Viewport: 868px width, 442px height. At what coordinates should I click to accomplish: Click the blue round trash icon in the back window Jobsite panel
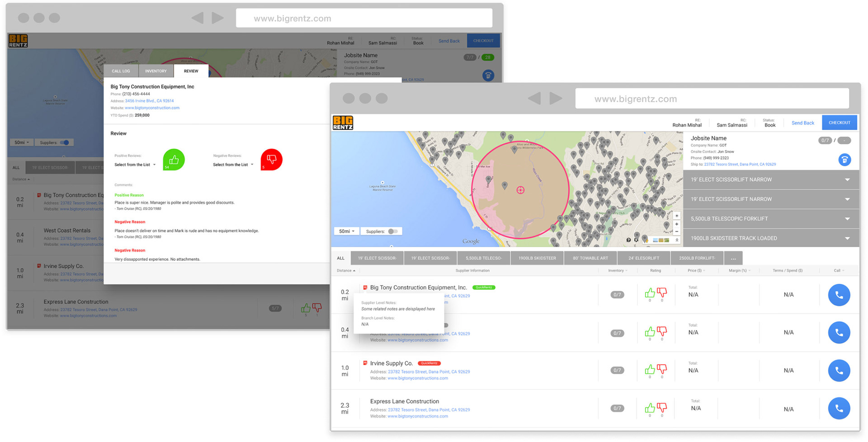pos(488,75)
